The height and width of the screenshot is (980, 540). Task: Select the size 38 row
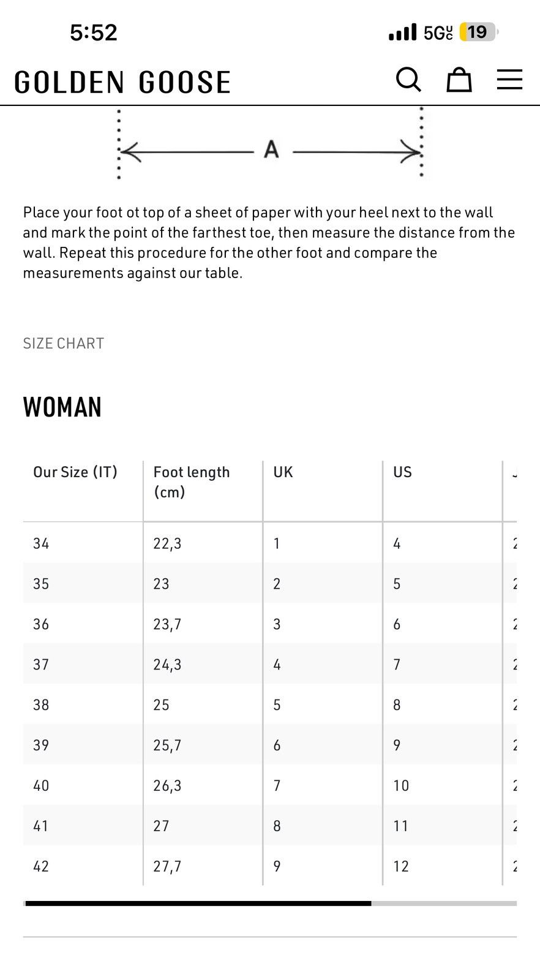pos(270,704)
